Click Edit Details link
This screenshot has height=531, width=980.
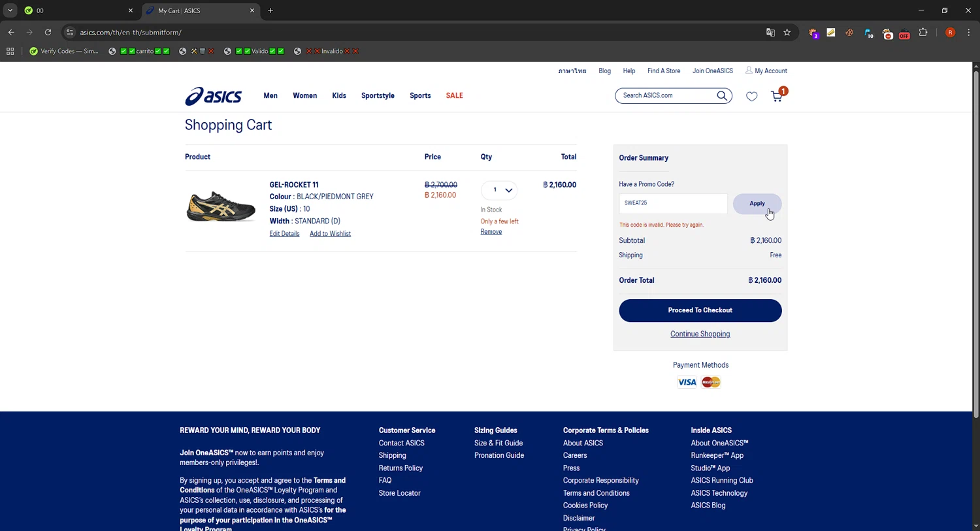point(284,234)
